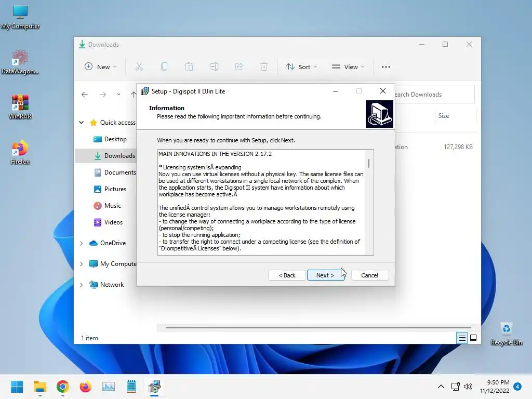This screenshot has width=532, height=399.
Task: Select OneDrive in the navigation pane
Action: coord(108,243)
